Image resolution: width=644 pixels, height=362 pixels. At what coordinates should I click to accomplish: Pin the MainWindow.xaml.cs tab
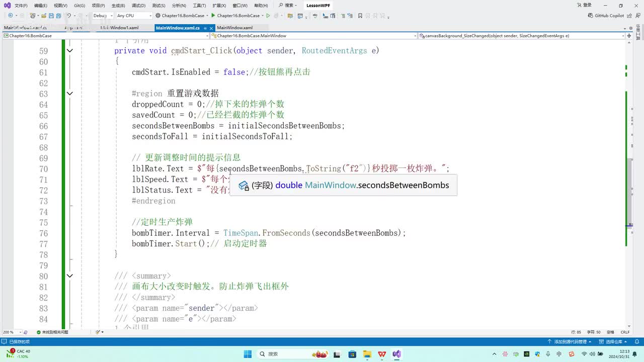point(205,28)
